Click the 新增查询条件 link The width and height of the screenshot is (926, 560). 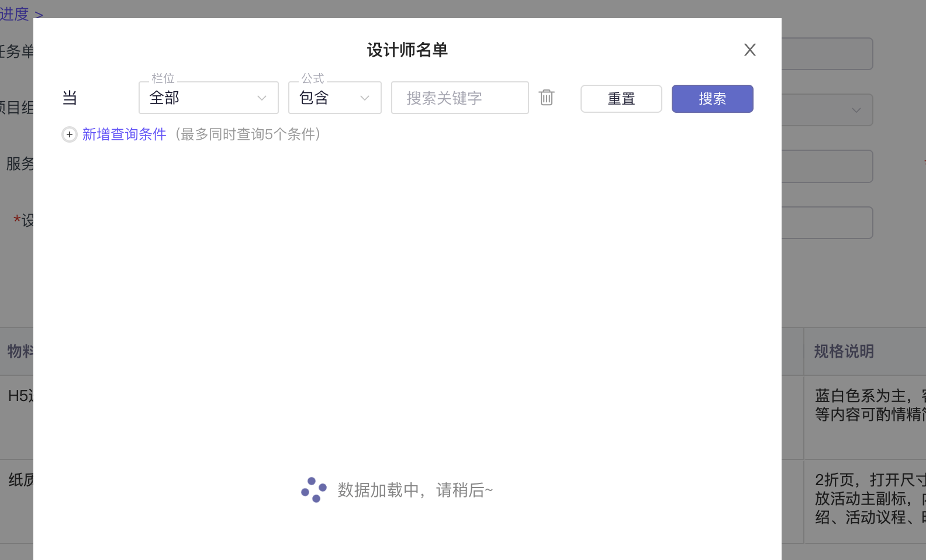click(x=125, y=134)
